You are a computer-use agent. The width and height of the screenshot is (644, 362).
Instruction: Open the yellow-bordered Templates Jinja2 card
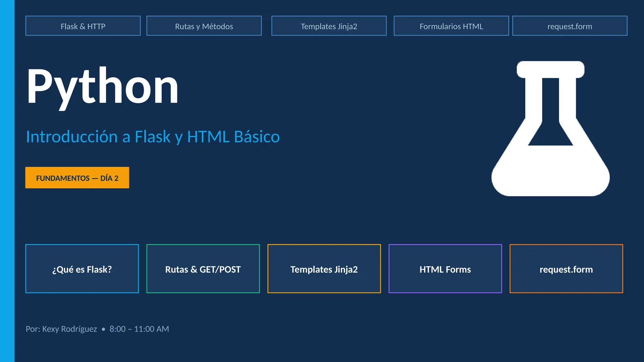point(324,269)
